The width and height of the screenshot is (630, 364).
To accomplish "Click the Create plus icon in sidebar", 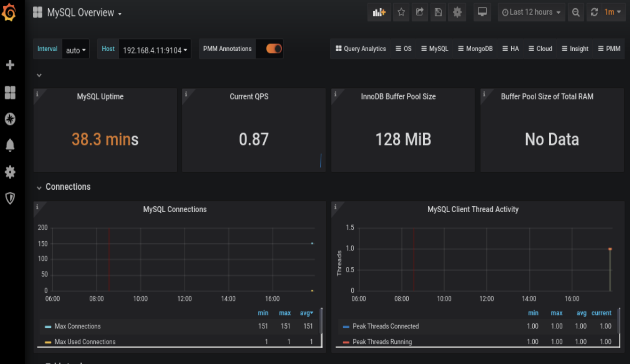I will click(x=10, y=65).
